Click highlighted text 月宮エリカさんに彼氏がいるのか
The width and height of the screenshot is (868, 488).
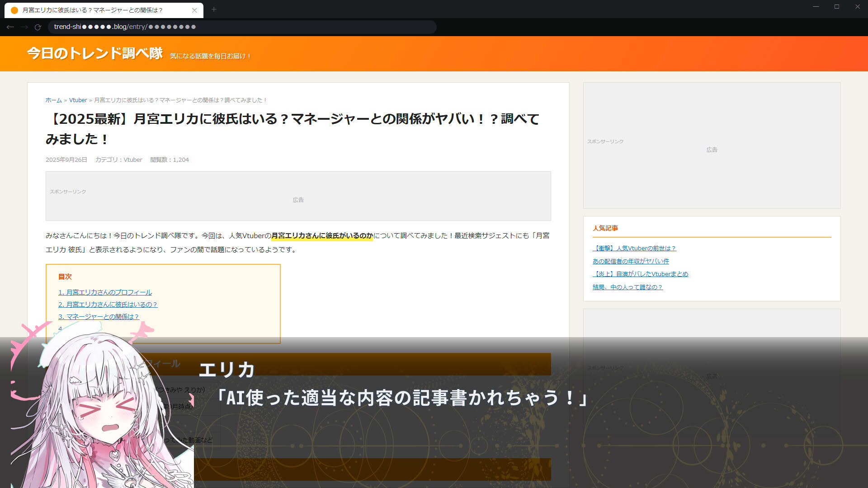(x=322, y=236)
